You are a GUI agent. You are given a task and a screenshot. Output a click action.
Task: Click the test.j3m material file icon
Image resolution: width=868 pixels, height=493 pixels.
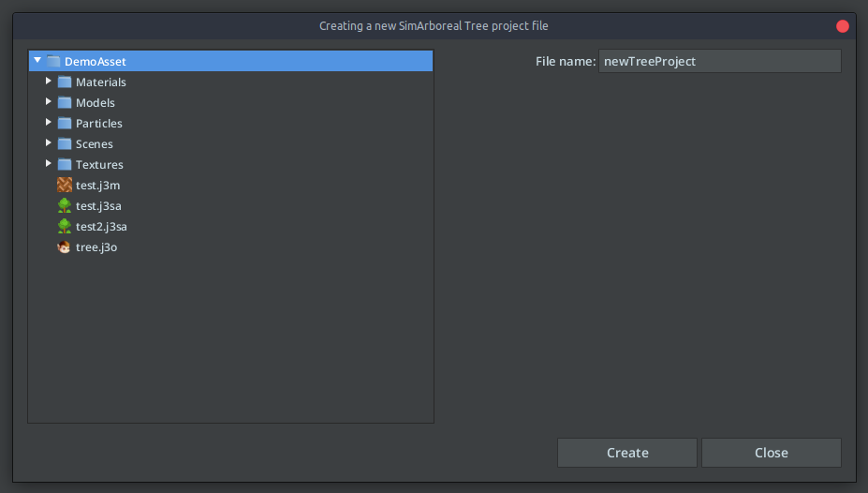pos(65,185)
